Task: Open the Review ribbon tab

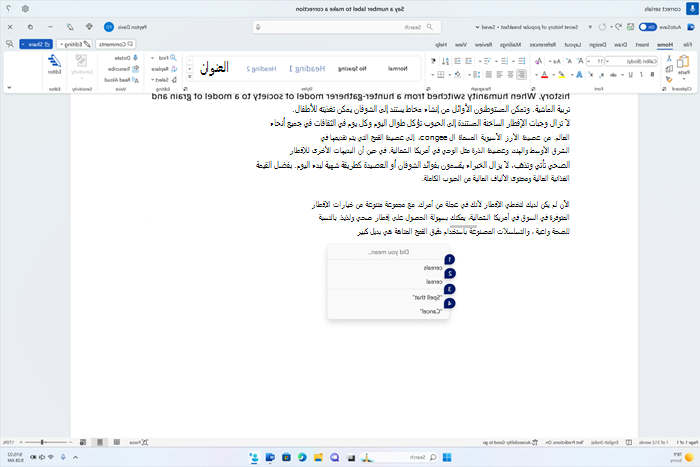Action: pos(483,44)
